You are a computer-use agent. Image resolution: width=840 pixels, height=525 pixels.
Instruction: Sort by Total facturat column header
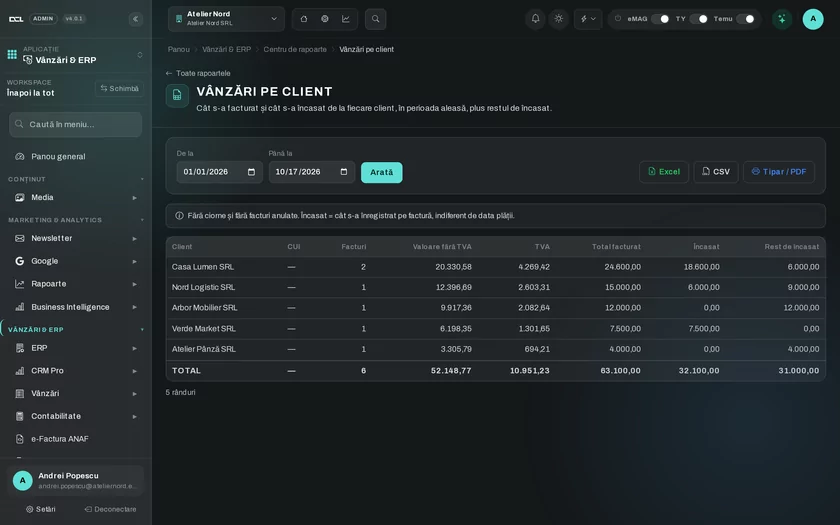pyautogui.click(x=616, y=247)
